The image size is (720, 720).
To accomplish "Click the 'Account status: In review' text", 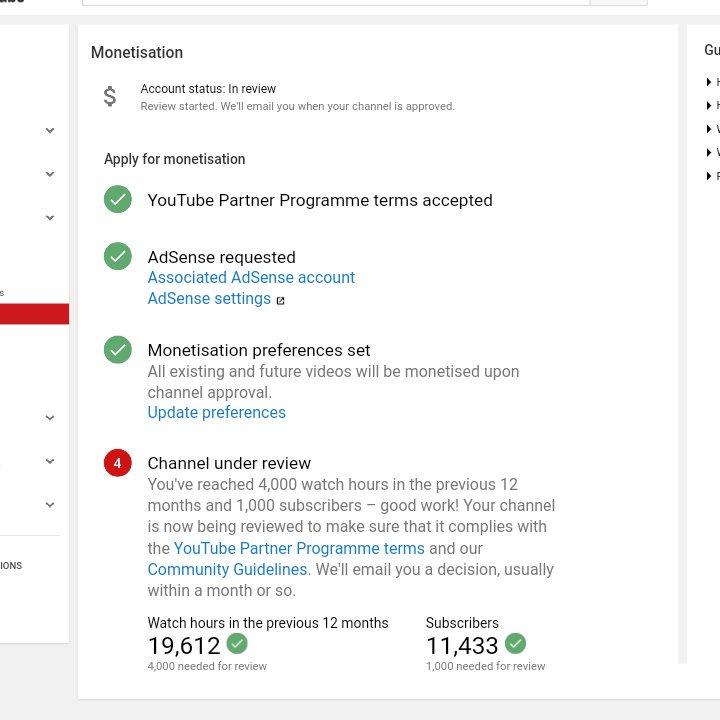I will [x=208, y=89].
